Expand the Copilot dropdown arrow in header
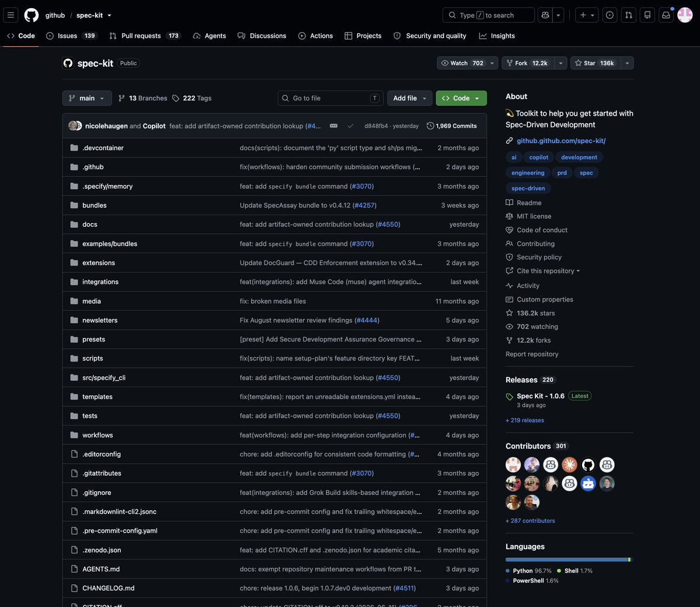The image size is (700, 607). pyautogui.click(x=558, y=15)
